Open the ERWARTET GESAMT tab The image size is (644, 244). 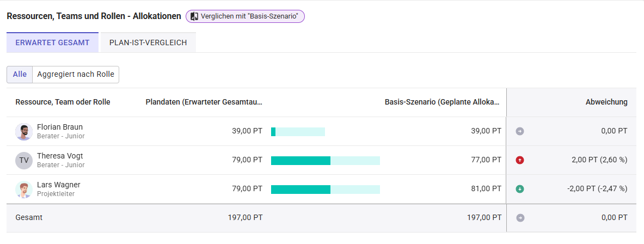pyautogui.click(x=52, y=43)
